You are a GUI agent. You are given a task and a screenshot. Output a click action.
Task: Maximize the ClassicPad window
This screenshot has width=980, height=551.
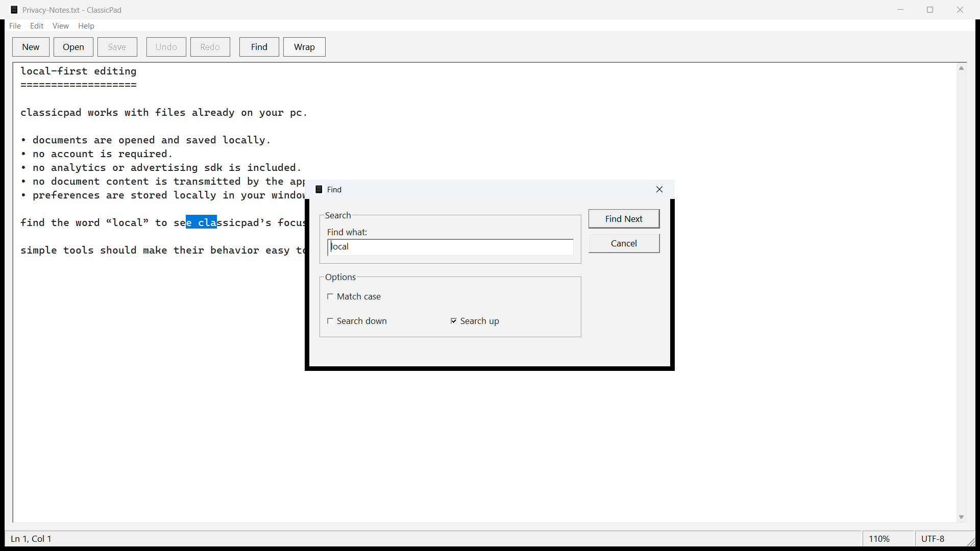[930, 10]
